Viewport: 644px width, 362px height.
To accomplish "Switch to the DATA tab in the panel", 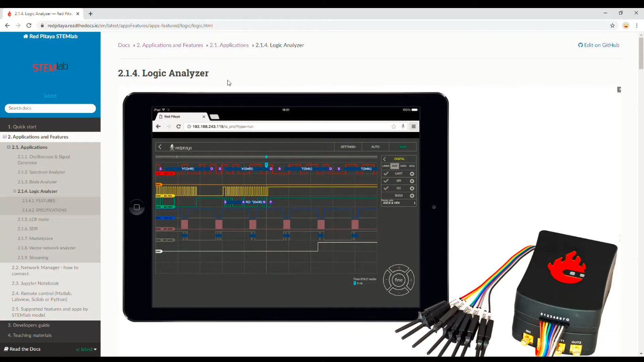I will click(404, 166).
